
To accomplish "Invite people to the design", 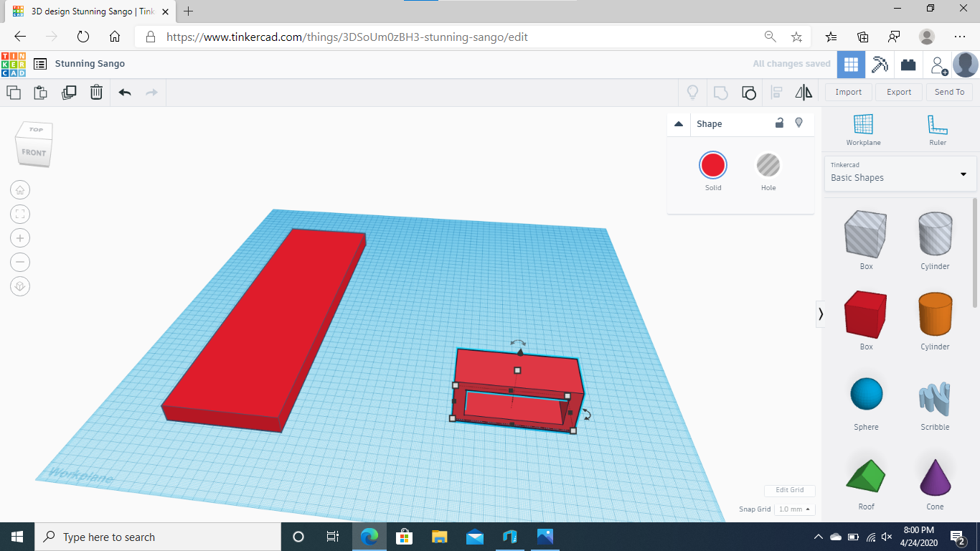I will [x=938, y=65].
